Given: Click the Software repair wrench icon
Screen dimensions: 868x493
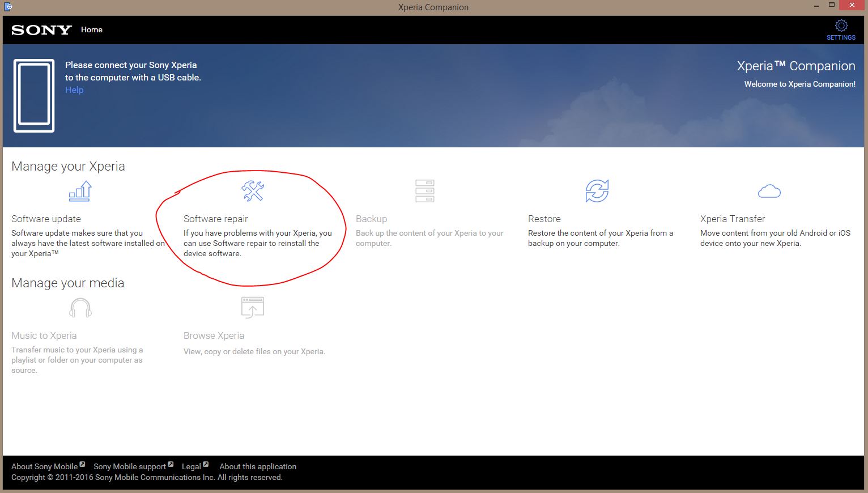Looking at the screenshot, I should pos(253,191).
